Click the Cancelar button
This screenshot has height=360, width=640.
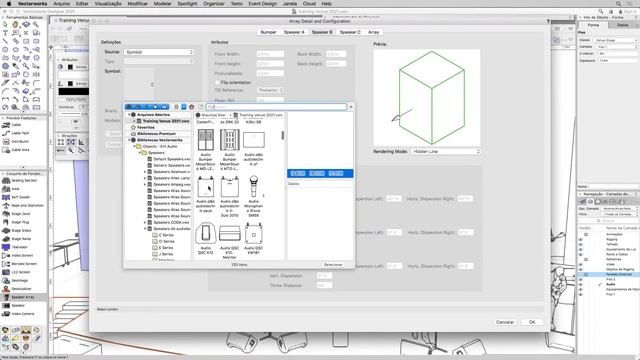[505, 322]
